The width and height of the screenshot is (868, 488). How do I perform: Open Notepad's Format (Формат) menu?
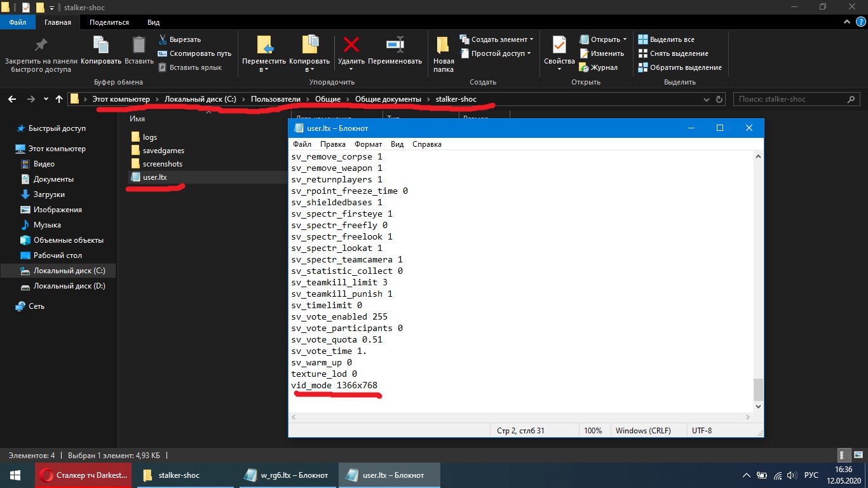[x=368, y=144]
